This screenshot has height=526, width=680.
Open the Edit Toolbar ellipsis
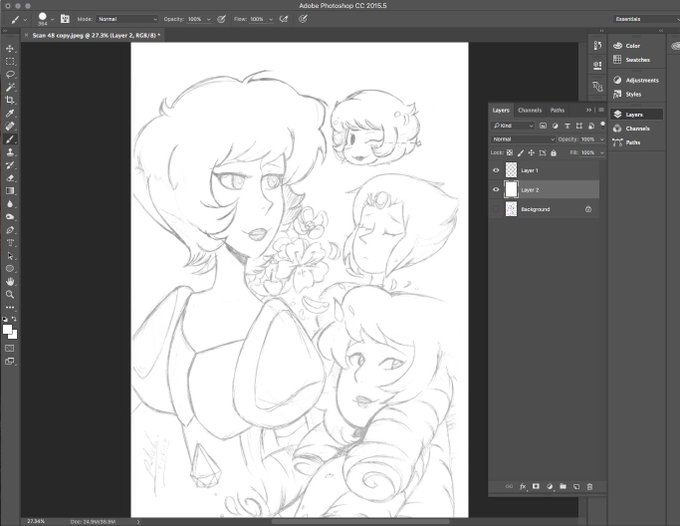coord(10,307)
